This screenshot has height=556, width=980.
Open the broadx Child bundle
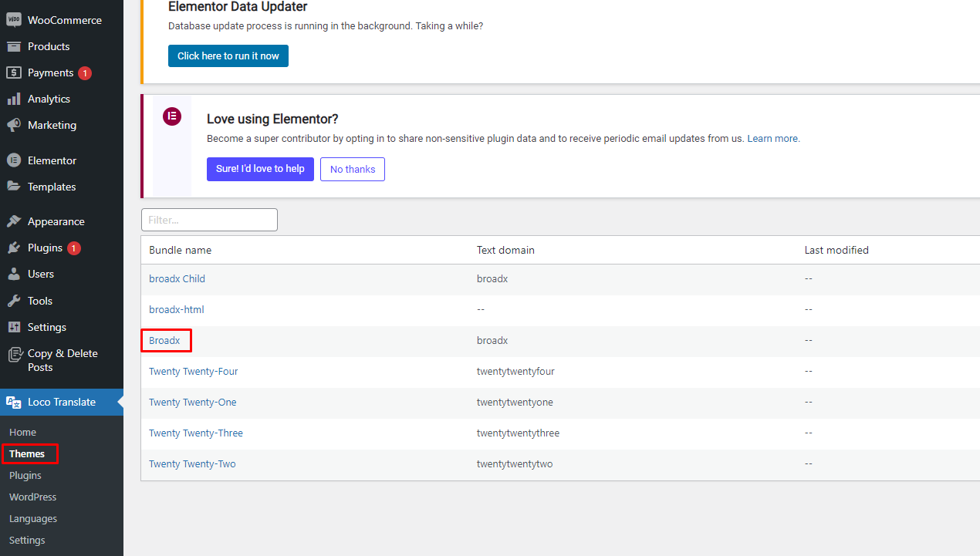177,278
